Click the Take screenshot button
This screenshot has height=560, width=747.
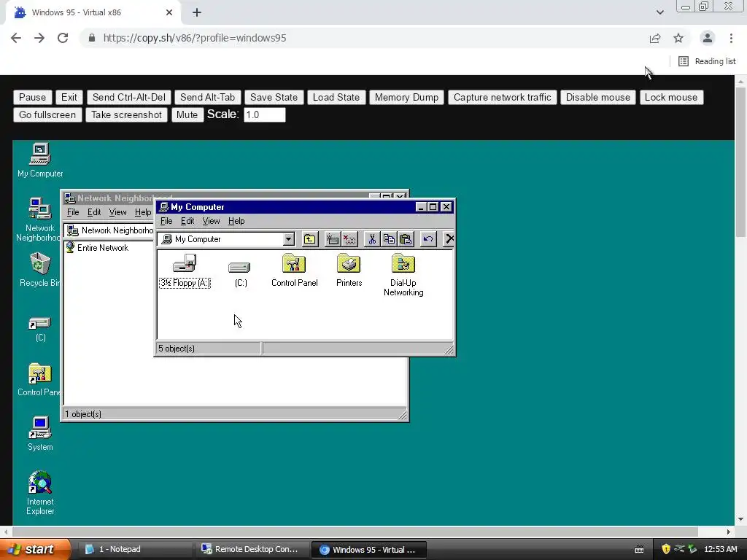coord(126,114)
